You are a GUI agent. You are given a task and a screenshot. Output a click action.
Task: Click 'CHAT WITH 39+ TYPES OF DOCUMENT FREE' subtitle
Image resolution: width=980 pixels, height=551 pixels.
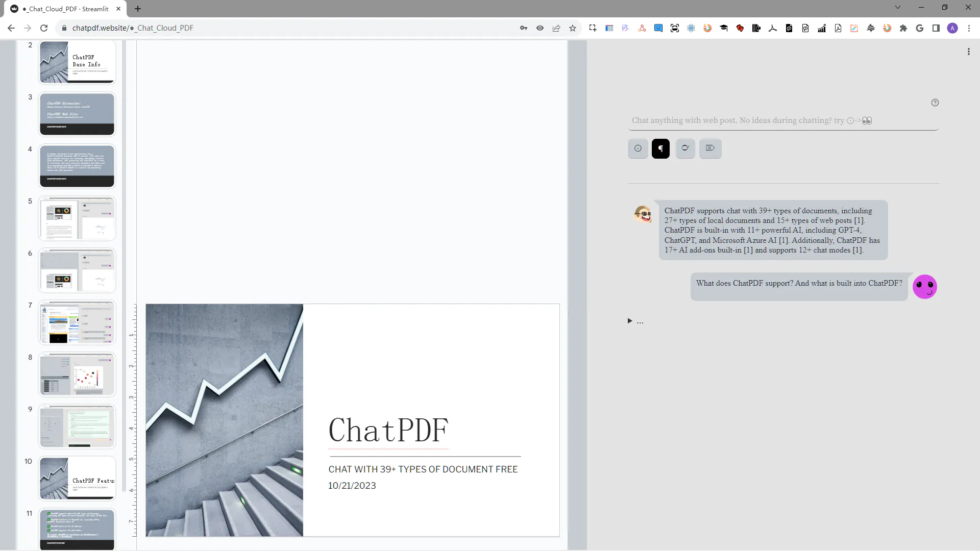(x=423, y=469)
